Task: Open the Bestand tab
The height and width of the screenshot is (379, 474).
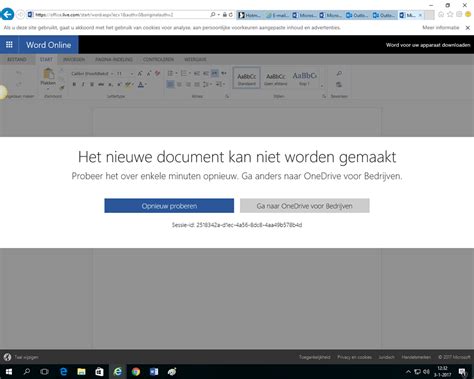Action: tap(17, 59)
